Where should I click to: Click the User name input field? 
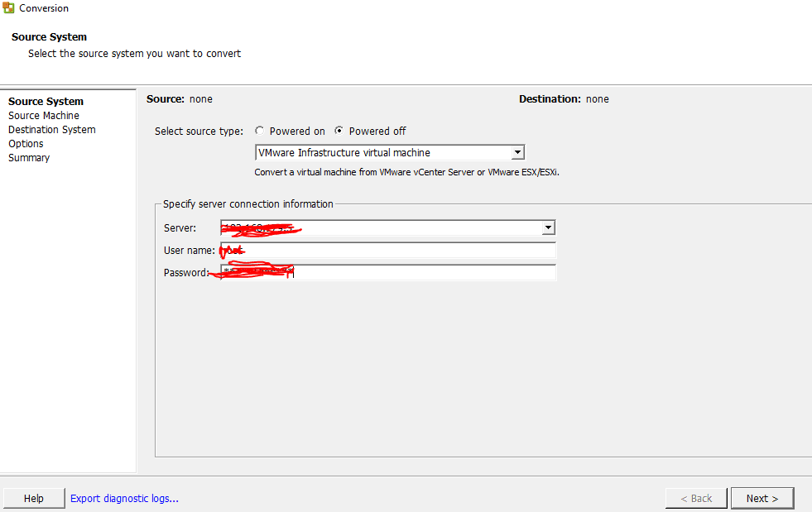coord(388,250)
